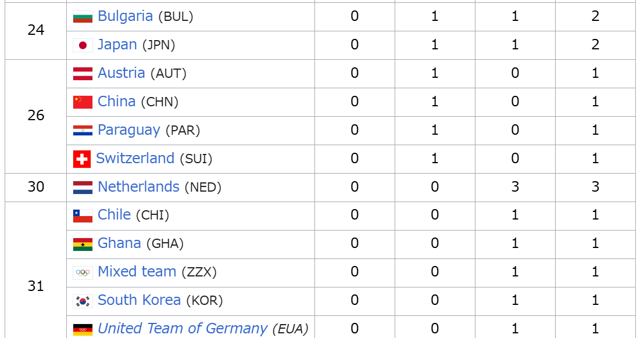
Task: Click the Ghana flag icon
Action: point(83,244)
